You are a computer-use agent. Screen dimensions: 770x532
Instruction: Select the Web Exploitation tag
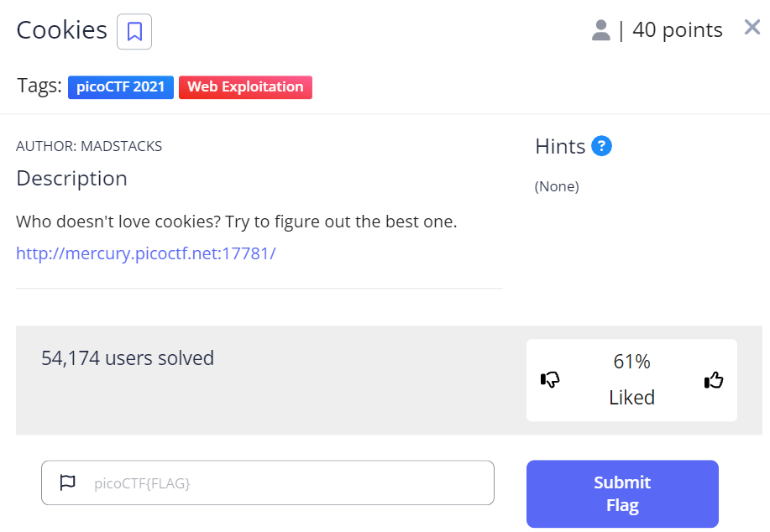pyautogui.click(x=245, y=86)
